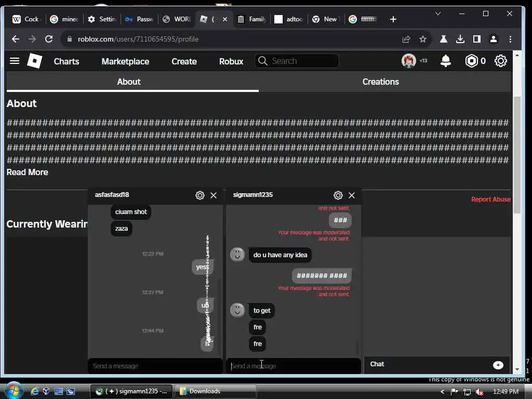This screenshot has width=532, height=399.
Task: Open Roblox settings gear in header
Action: [x=500, y=61]
